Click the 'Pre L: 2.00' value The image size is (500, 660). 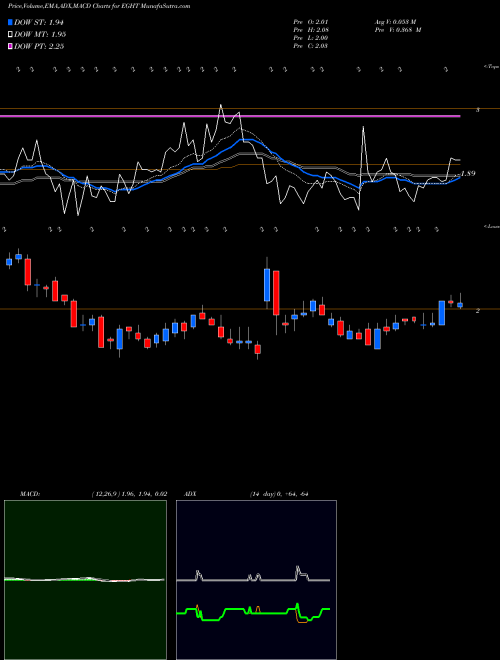[311, 38]
